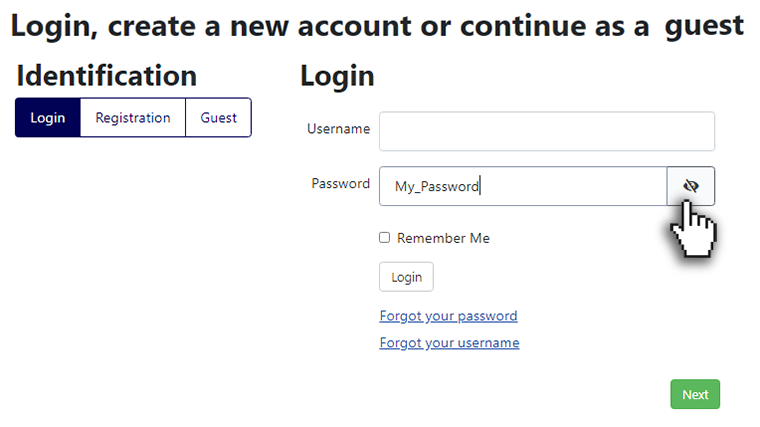Click the Username field label
The height and width of the screenshot is (427, 760).
click(338, 129)
